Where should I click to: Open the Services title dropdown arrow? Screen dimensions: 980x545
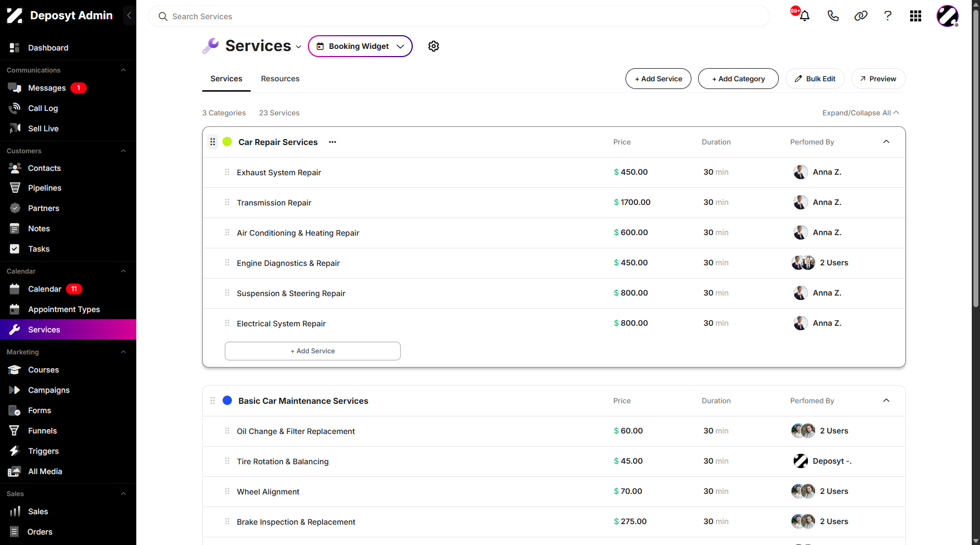coord(298,47)
